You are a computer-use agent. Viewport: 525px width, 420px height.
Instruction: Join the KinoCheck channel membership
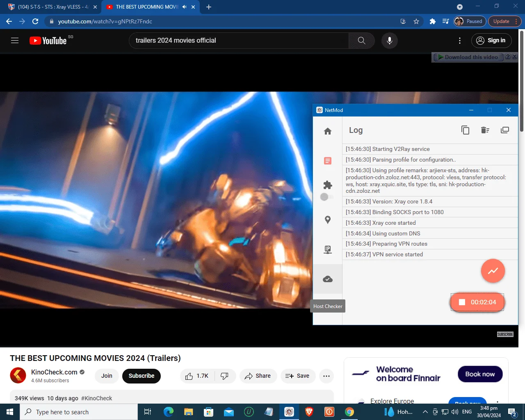[107, 376]
